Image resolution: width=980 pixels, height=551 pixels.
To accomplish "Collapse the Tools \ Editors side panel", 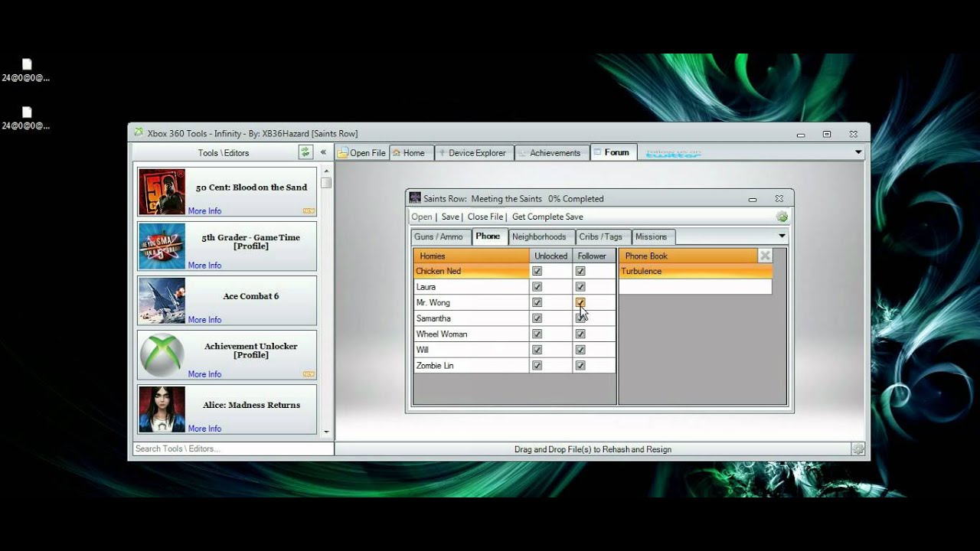I will 323,152.
